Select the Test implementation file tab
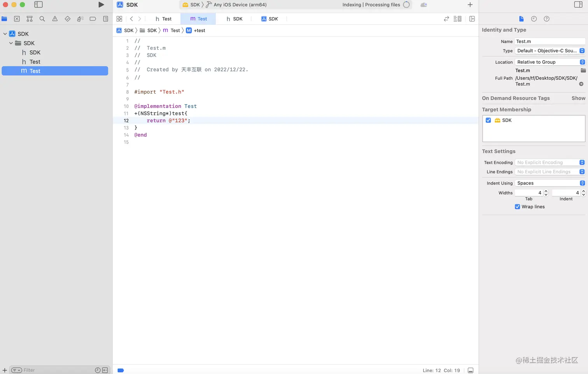Image resolution: width=588 pixels, height=374 pixels. tap(198, 19)
